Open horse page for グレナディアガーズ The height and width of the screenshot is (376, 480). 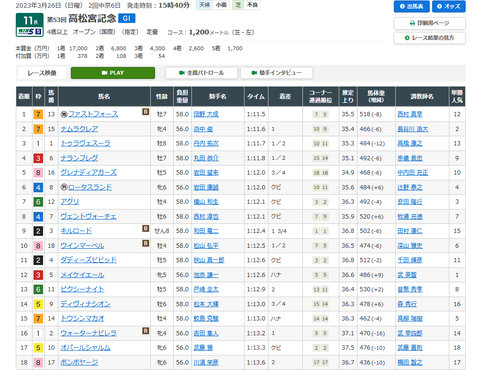tap(89, 173)
